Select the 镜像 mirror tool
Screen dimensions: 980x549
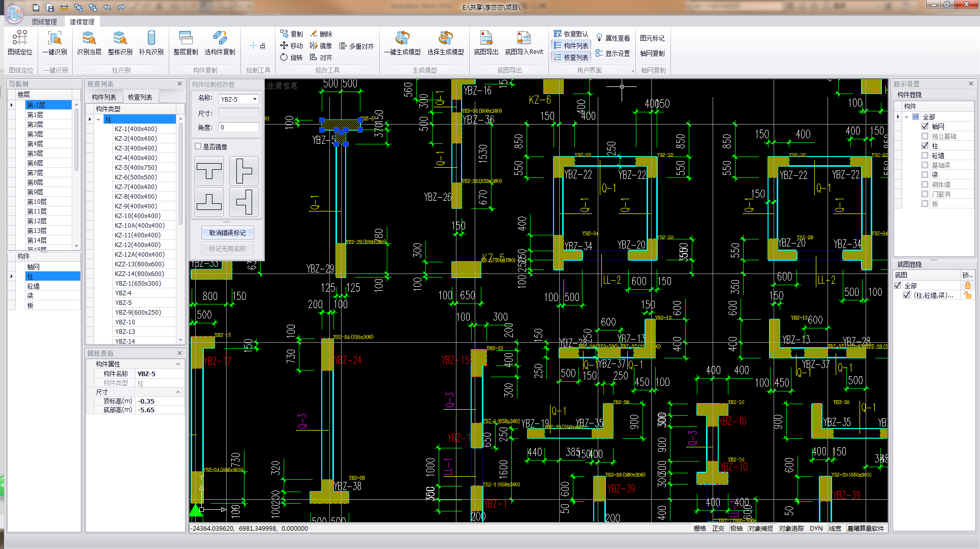(x=321, y=46)
